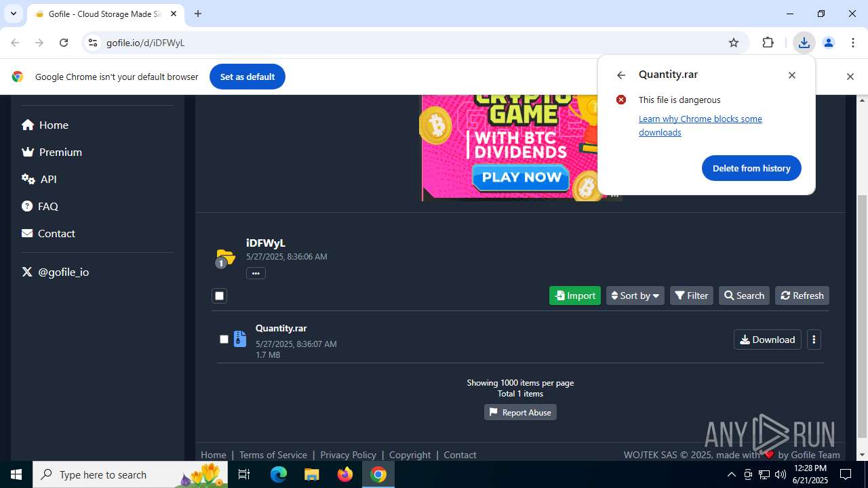868x488 pixels.
Task: Open the footer Home link
Action: pos(214,455)
